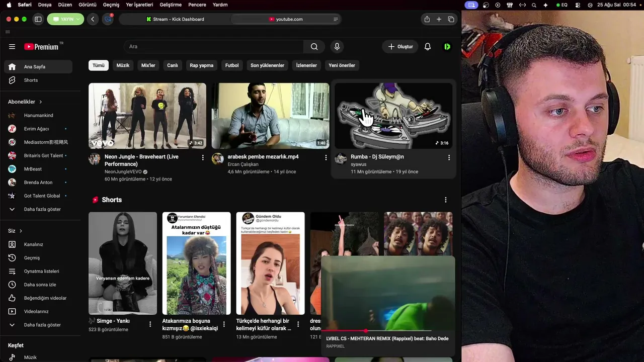Image resolution: width=644 pixels, height=362 pixels.
Task: Open Shorts from the sidebar
Action: [x=38, y=80]
